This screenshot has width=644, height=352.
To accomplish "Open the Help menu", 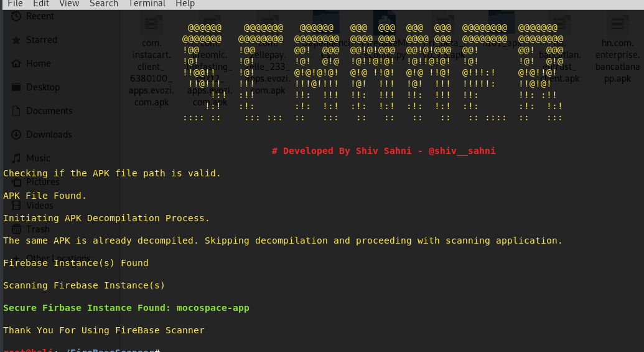I will point(185,4).
